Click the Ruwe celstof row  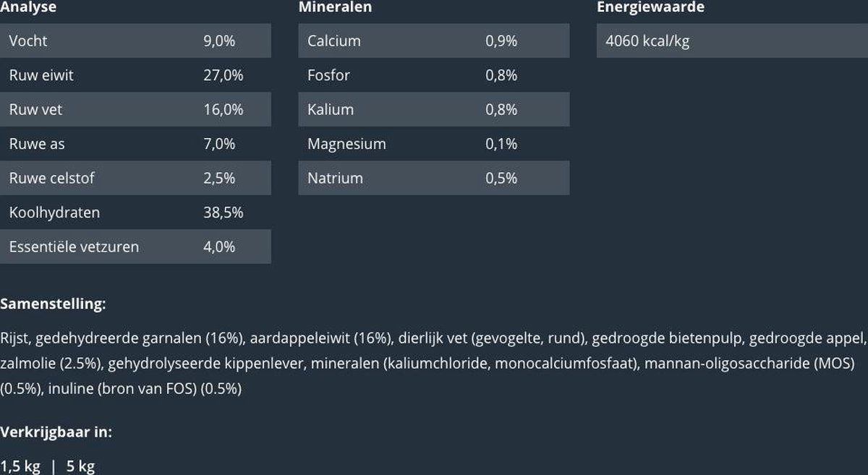coord(135,178)
